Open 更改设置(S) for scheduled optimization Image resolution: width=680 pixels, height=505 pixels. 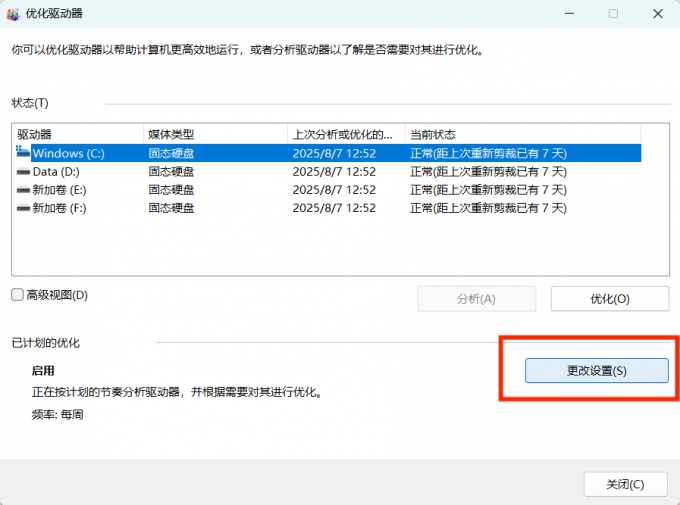(597, 371)
